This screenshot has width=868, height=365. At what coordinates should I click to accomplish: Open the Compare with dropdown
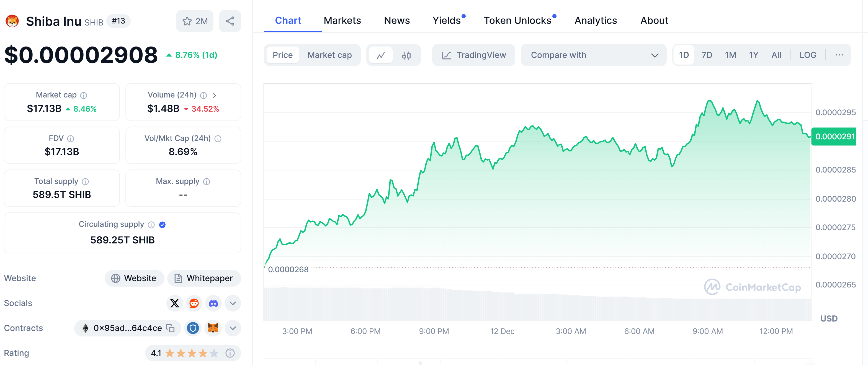pyautogui.click(x=593, y=55)
